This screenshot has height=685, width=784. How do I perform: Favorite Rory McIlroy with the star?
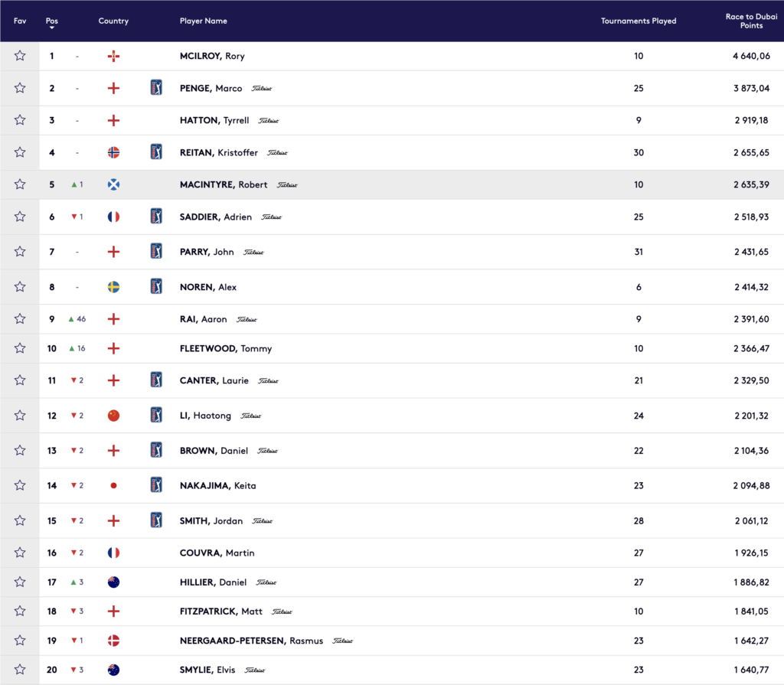pyautogui.click(x=20, y=56)
